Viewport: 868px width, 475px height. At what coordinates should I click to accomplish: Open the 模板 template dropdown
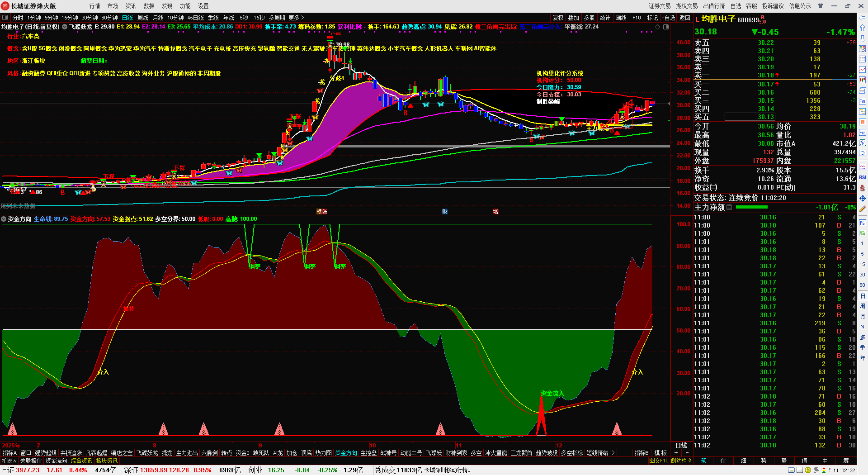(660, 453)
